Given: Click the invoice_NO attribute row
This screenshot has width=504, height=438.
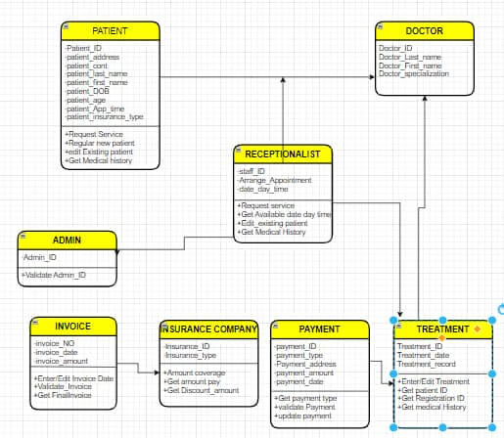Looking at the screenshot, I should coord(55,343).
